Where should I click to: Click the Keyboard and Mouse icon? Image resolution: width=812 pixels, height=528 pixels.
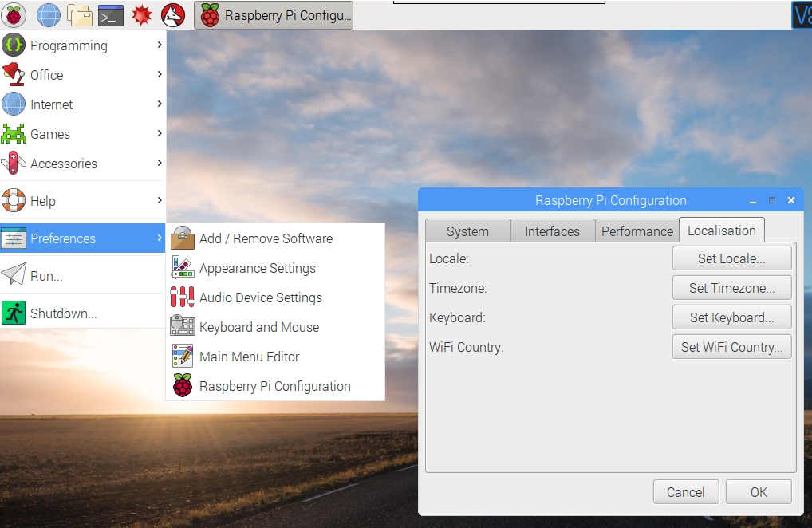[x=183, y=325]
